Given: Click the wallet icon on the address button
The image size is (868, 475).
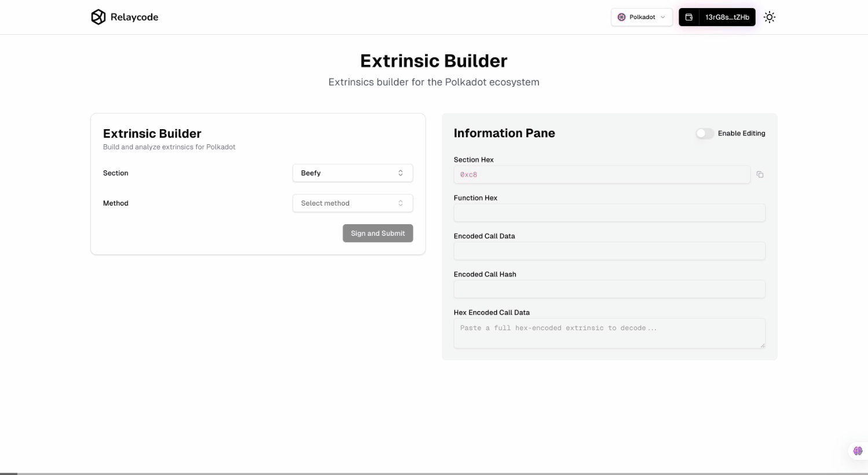Looking at the screenshot, I should pos(688,17).
